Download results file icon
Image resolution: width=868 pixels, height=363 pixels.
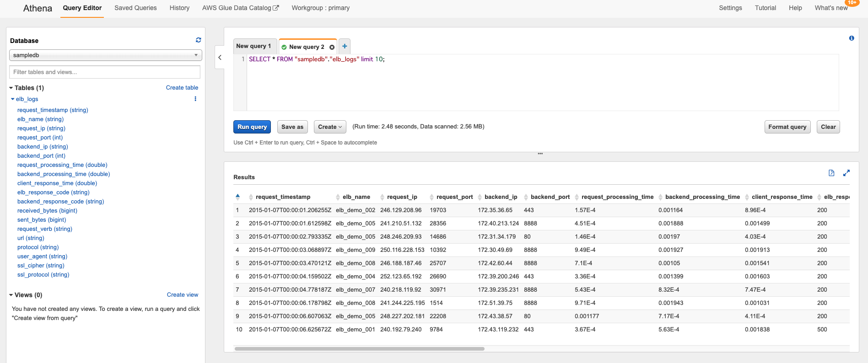coord(831,173)
